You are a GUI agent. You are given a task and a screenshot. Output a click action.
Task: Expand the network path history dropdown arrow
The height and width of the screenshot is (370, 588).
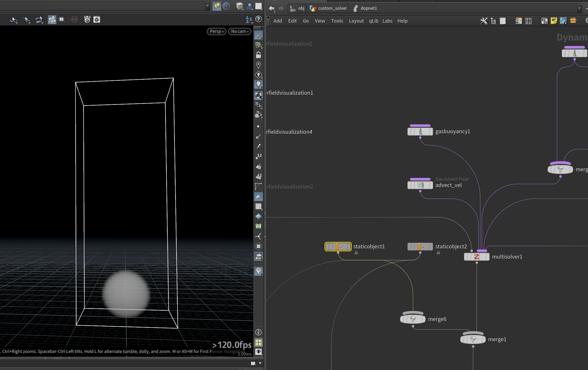click(x=579, y=8)
